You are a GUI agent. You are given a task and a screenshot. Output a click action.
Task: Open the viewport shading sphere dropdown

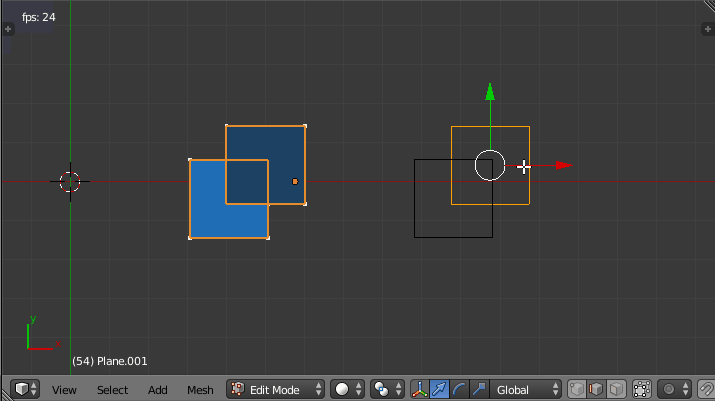[x=347, y=389]
